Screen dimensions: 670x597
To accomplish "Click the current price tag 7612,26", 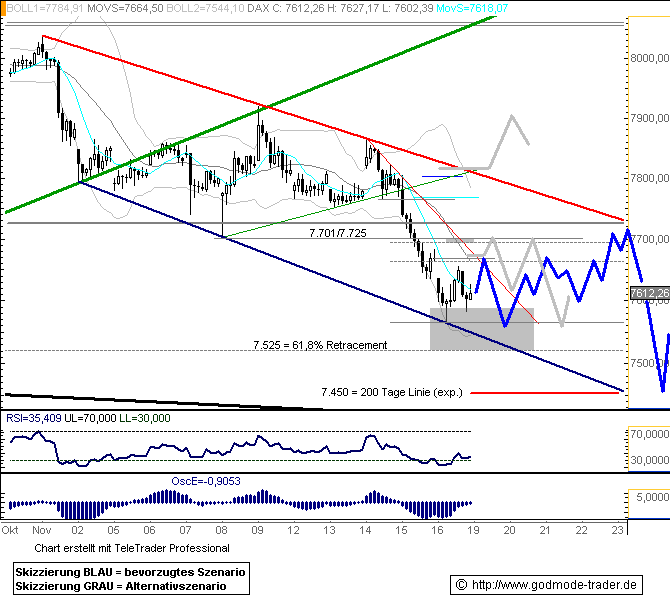I will click(650, 293).
